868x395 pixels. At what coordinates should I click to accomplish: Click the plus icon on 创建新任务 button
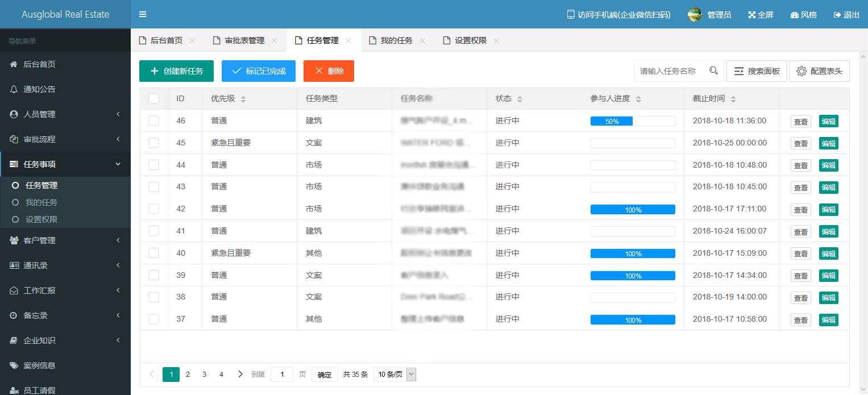tap(155, 71)
